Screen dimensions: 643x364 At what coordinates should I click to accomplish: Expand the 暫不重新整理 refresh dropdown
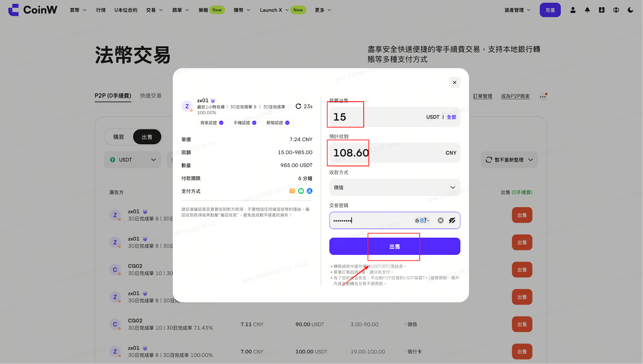tap(509, 160)
